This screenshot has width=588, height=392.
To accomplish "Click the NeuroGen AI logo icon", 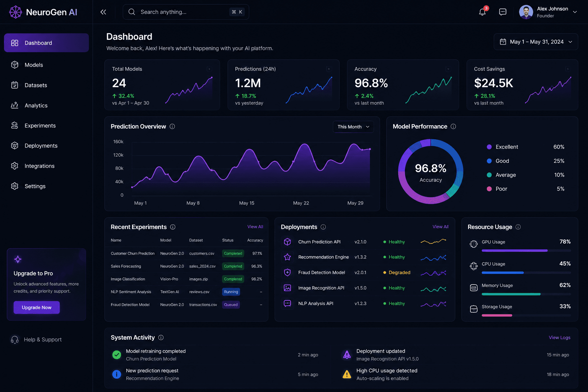I will [x=15, y=12].
